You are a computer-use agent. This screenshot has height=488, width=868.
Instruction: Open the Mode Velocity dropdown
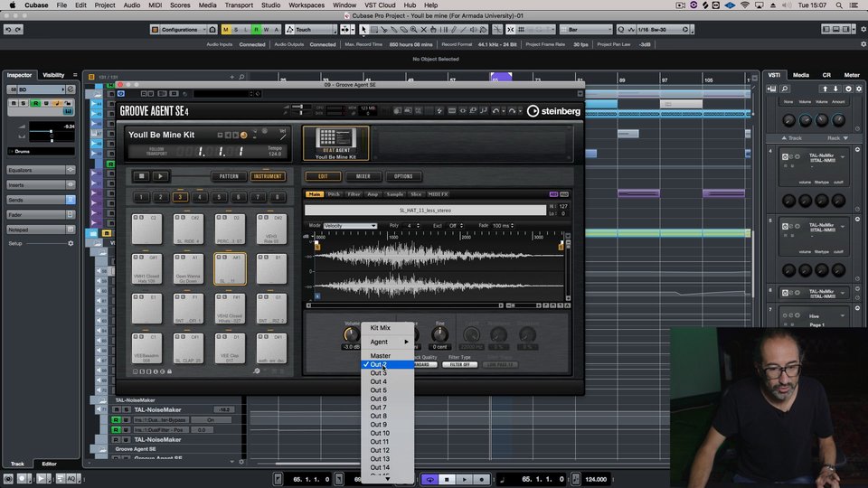(x=350, y=226)
